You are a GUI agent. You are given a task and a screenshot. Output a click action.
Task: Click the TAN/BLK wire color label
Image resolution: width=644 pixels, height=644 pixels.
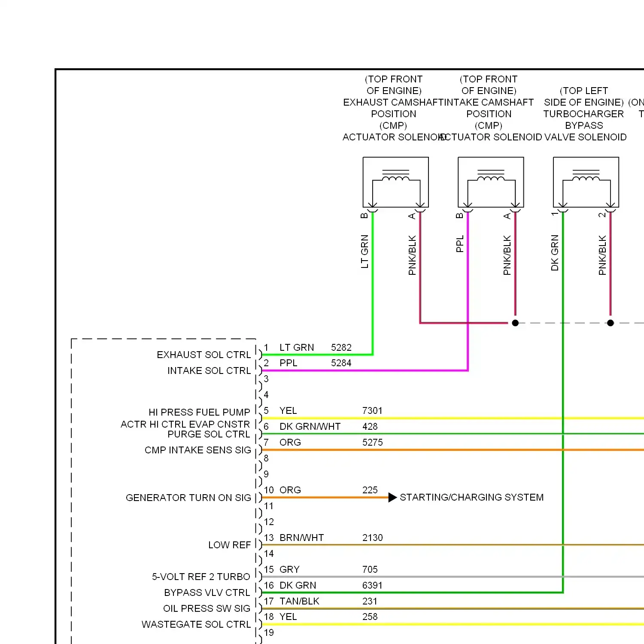click(x=299, y=601)
